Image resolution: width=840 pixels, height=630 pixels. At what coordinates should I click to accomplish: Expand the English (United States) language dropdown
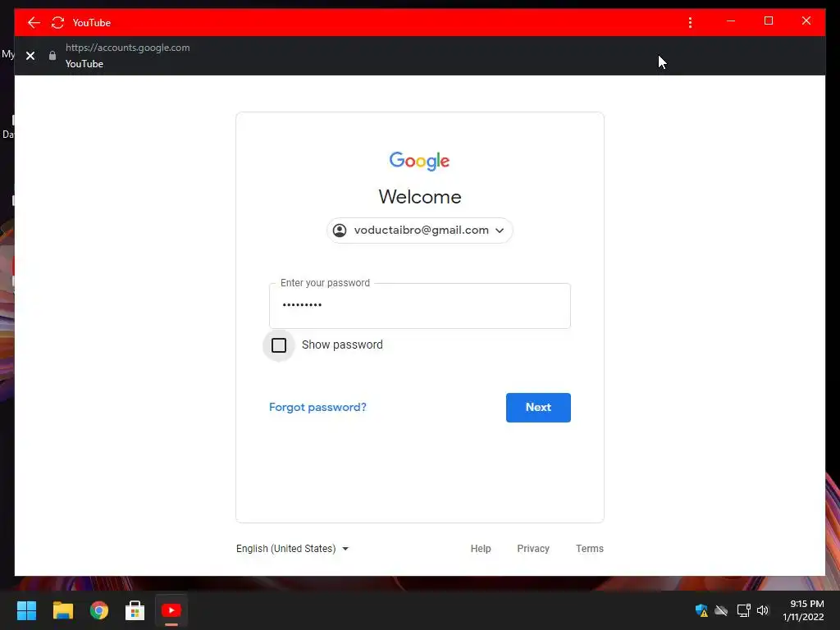(293, 549)
